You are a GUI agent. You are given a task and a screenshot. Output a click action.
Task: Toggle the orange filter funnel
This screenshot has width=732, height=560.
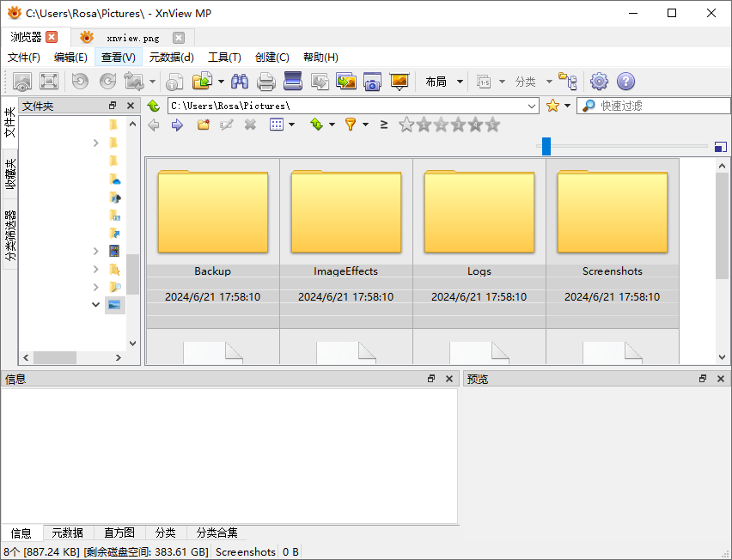(x=350, y=125)
